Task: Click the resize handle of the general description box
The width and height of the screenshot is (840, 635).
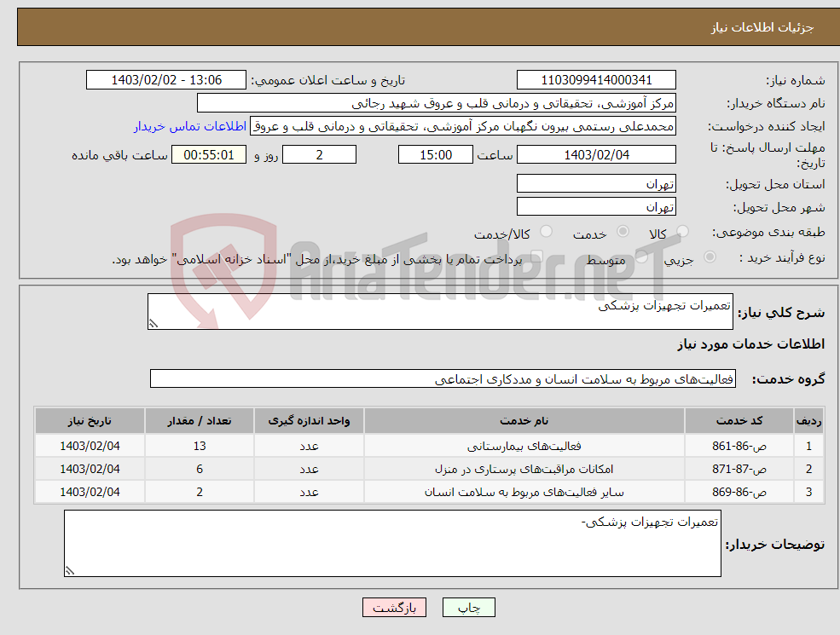Action: tap(154, 323)
